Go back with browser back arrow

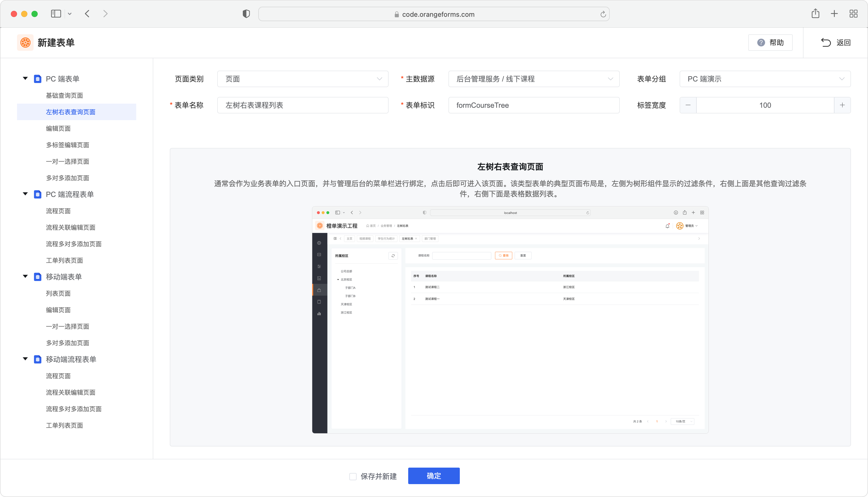point(87,14)
